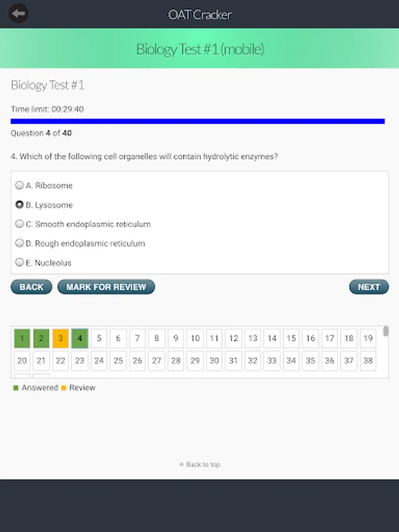Select answer B. Lysosome

pyautogui.click(x=20, y=205)
